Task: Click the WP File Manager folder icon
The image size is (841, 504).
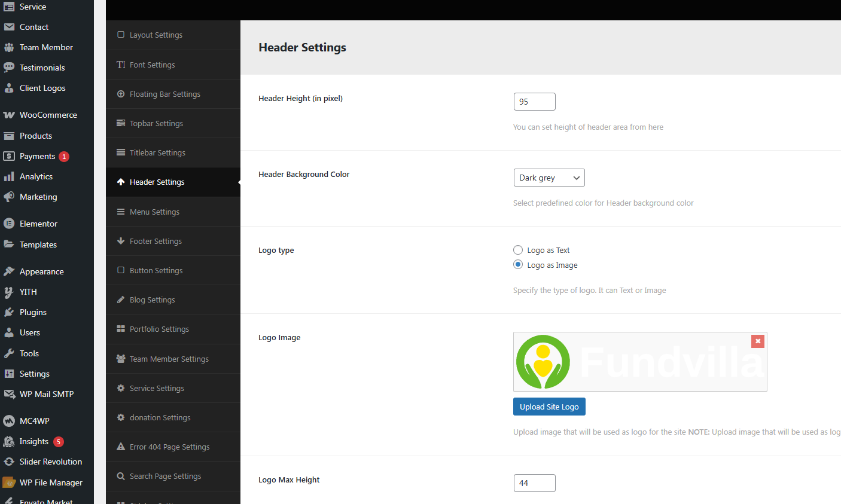Action: tap(9, 482)
